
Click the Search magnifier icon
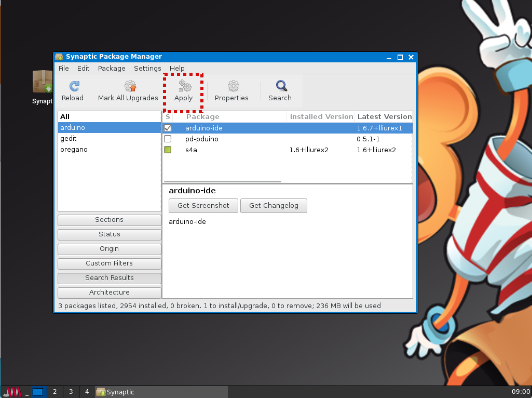(280, 86)
